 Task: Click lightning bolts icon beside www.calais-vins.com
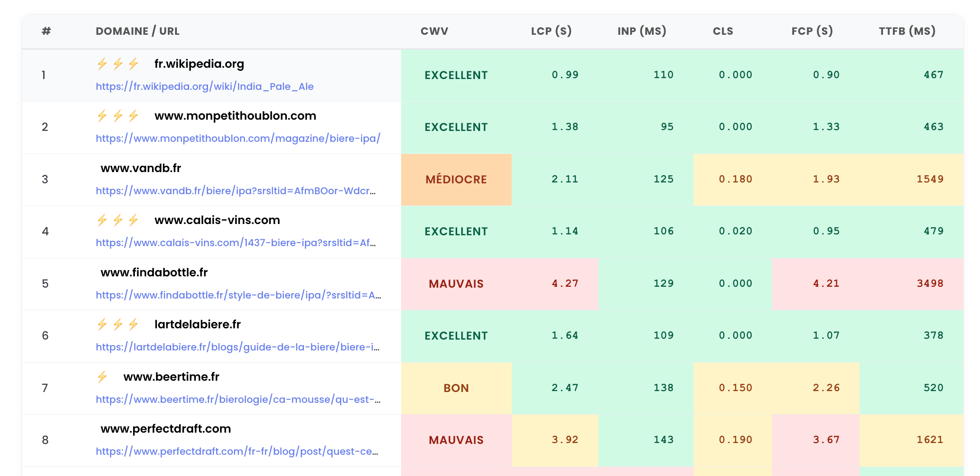(x=117, y=220)
